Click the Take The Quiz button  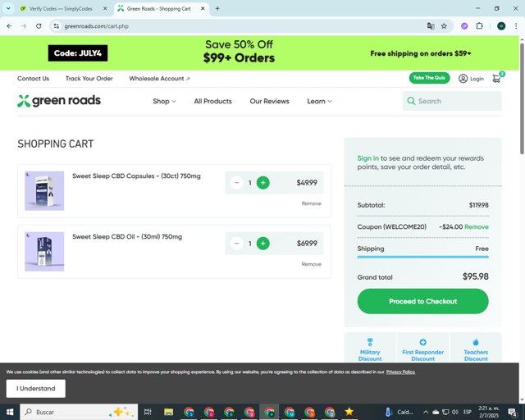click(x=429, y=78)
